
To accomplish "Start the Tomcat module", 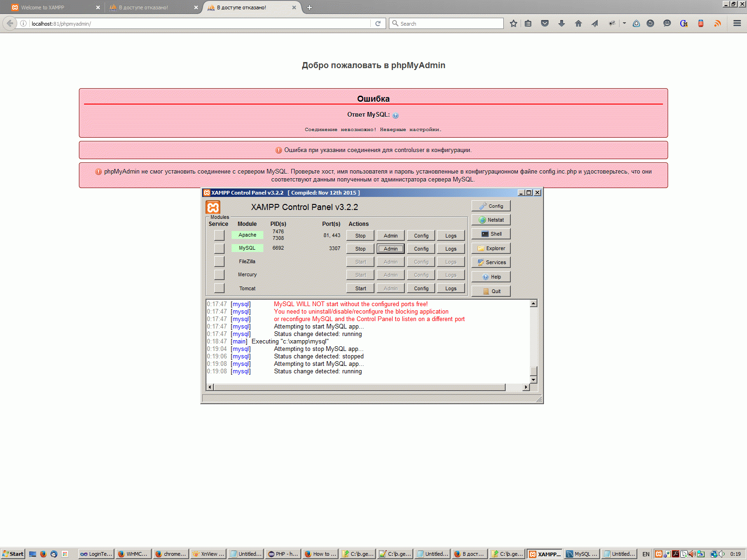I will coord(360,288).
